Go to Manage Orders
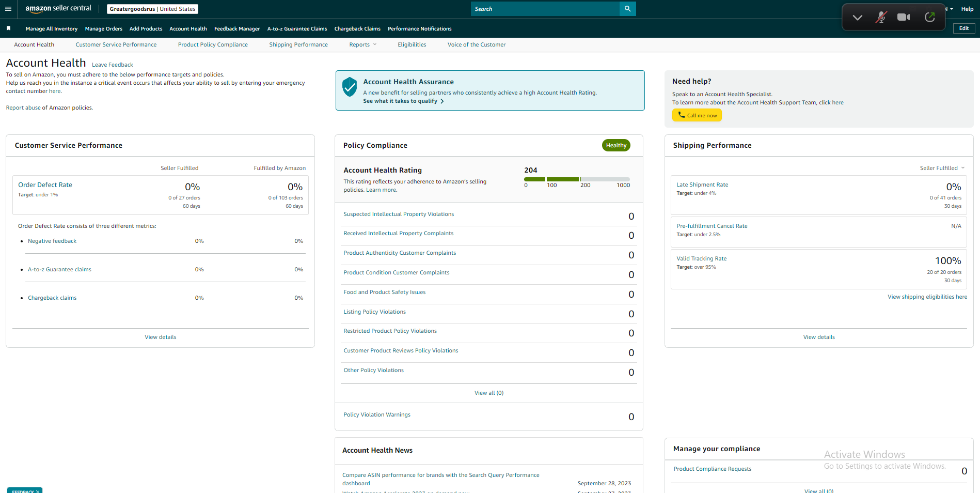Viewport: 980px width, 493px height. [x=104, y=29]
